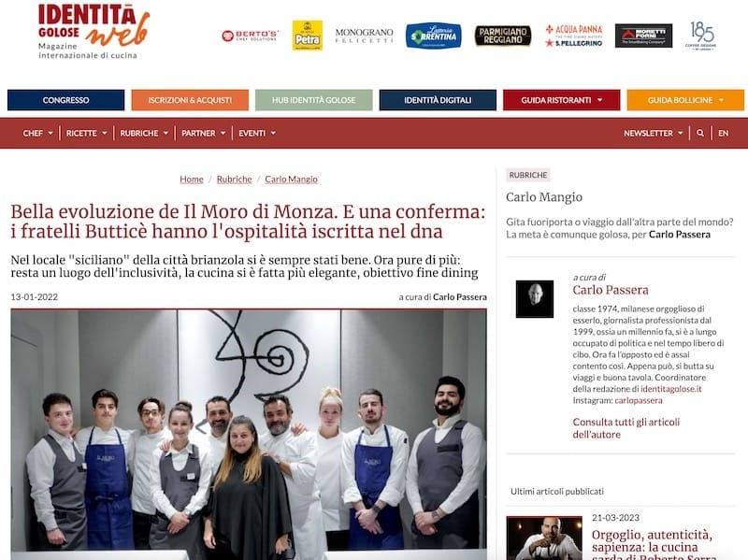Click Carlo Passera author portrait thumbnail

535,299
